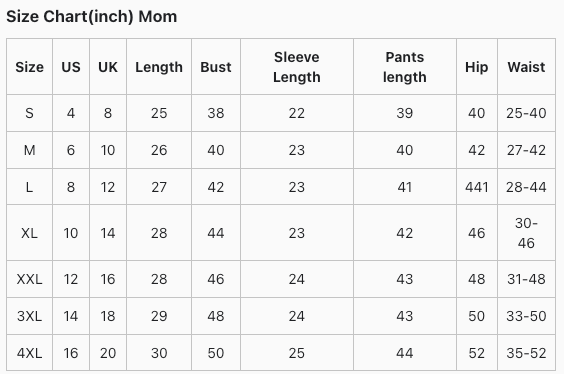The height and width of the screenshot is (374, 564).
Task: Click the 3XL size row label
Action: point(29,316)
